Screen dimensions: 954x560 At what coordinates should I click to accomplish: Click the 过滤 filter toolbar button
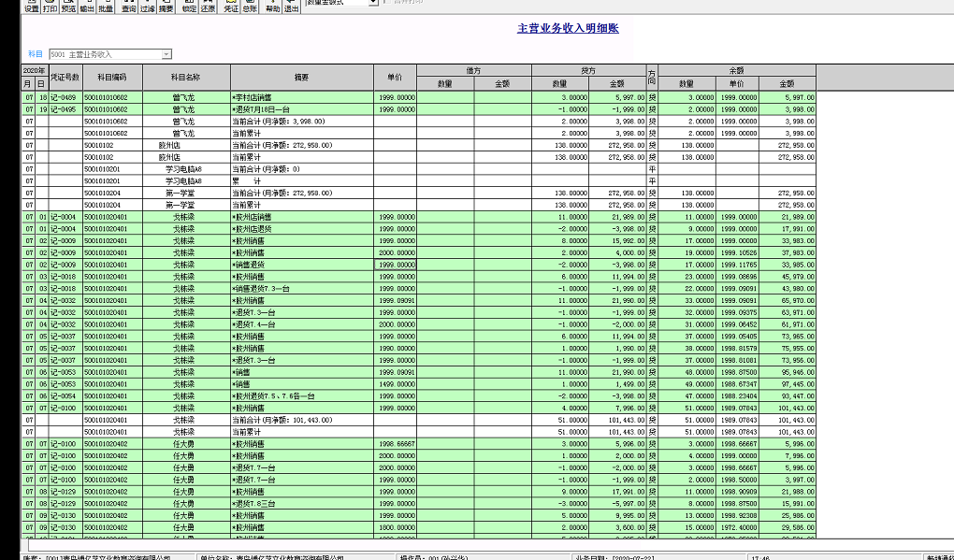click(147, 7)
